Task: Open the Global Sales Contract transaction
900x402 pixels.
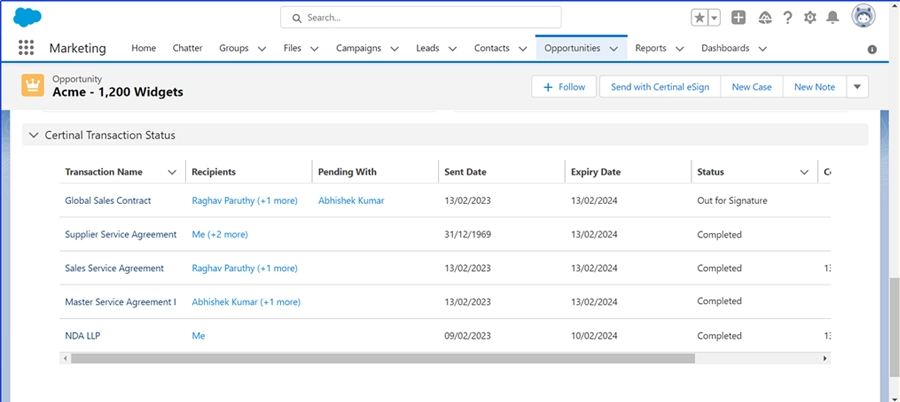Action: pyautogui.click(x=108, y=200)
